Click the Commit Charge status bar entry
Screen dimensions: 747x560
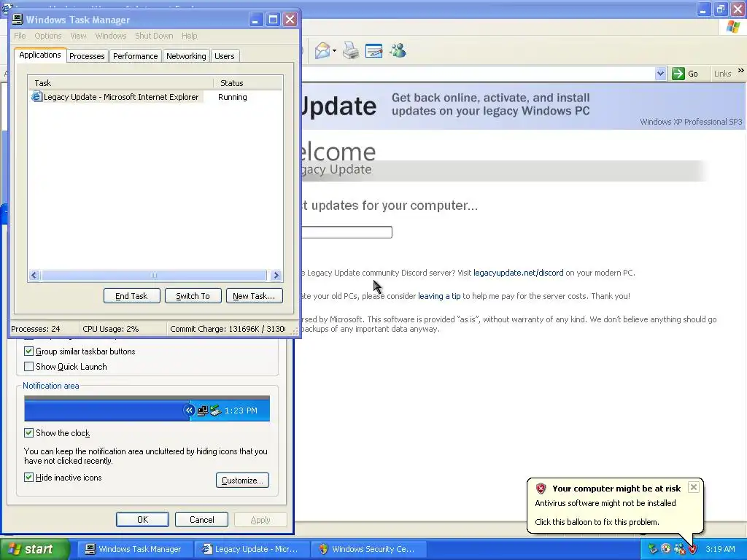pyautogui.click(x=228, y=329)
